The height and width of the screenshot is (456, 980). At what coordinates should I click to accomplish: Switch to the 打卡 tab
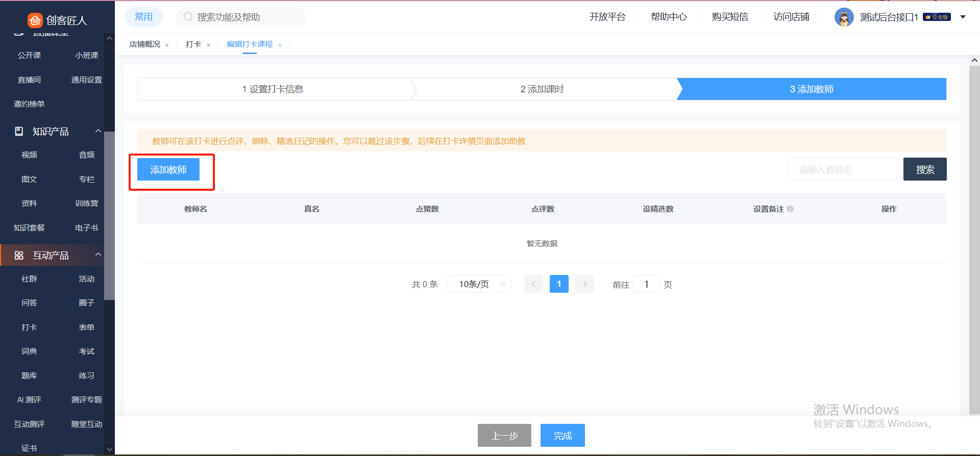point(193,44)
